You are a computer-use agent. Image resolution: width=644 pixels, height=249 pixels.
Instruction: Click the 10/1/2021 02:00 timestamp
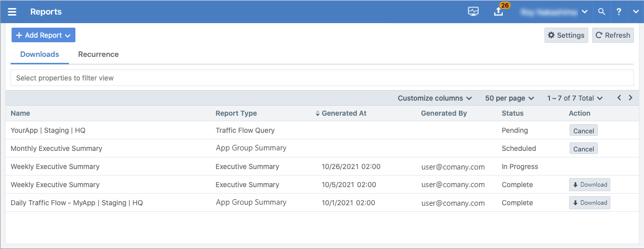tap(348, 203)
